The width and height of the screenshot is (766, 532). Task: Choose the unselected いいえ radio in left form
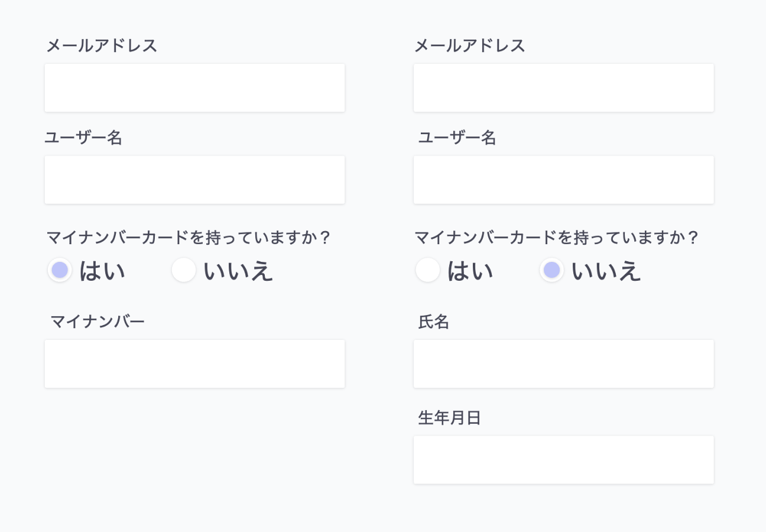tap(184, 271)
